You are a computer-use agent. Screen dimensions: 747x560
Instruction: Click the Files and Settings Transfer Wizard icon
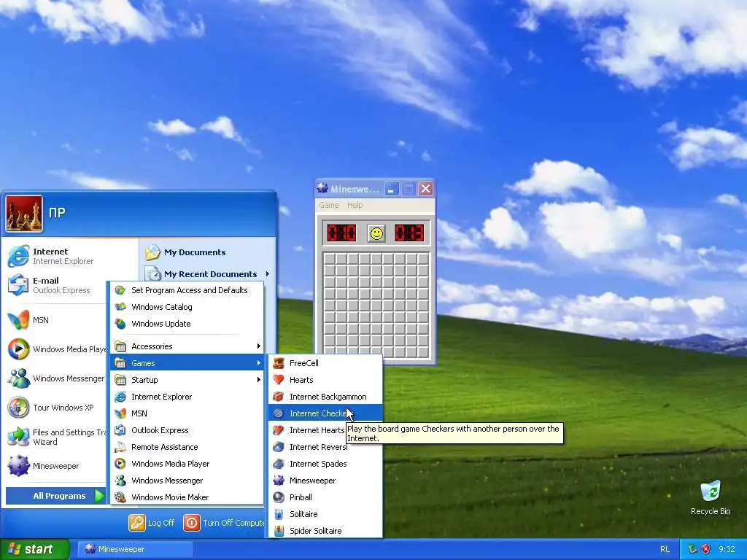click(18, 437)
